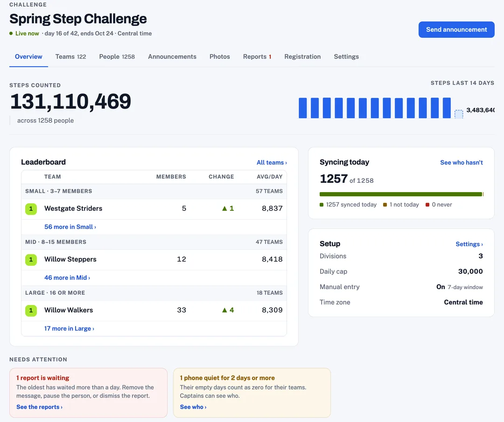Image resolution: width=504 pixels, height=422 pixels.
Task: Select the Registration tab
Action: click(x=302, y=56)
